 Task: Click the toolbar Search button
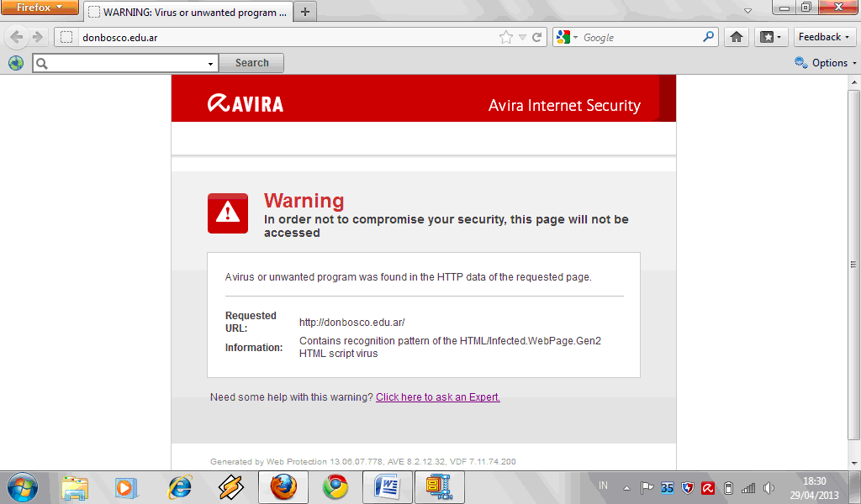(x=251, y=63)
